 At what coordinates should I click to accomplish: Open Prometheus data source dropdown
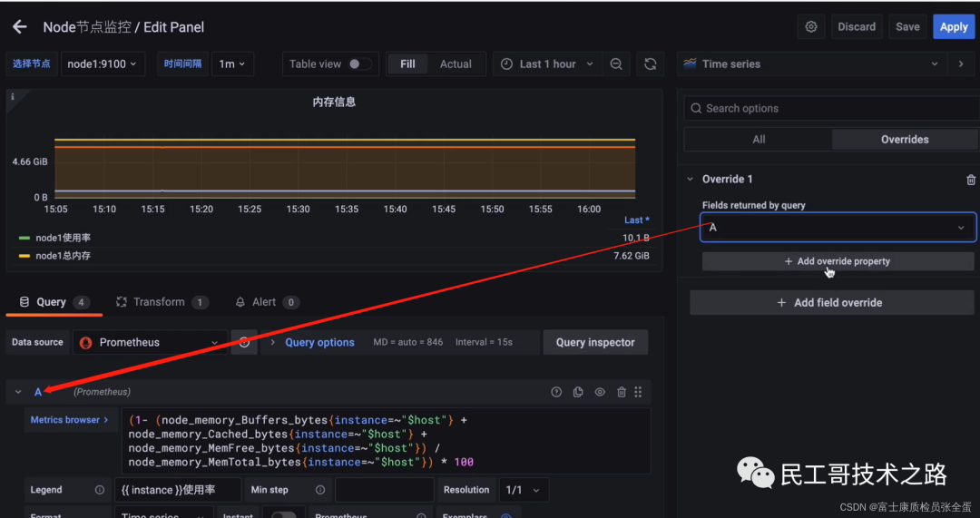coord(150,342)
